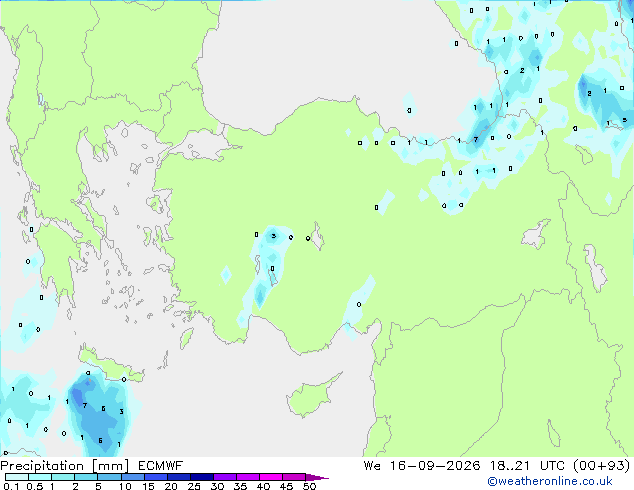Pick the dark navy legend swatch between 25 and 30
This screenshot has width=634, height=490.
pos(202,477)
